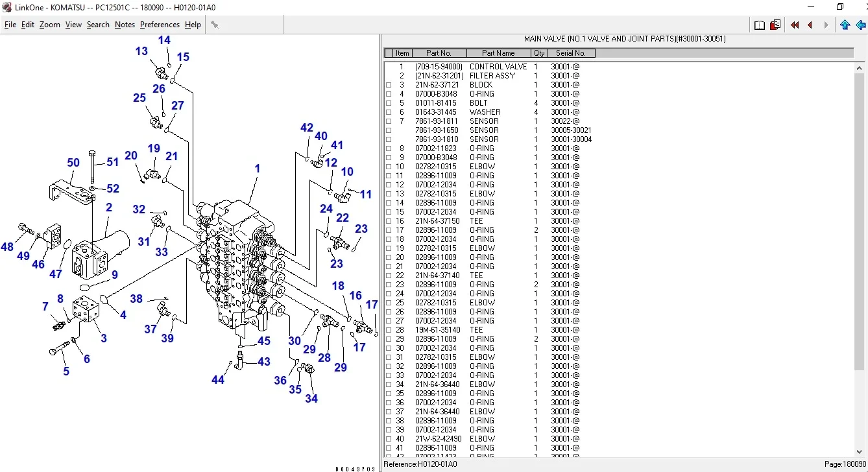Viewport: 868px width, 472px height.
Task: Tick the checkbox for item 28 TEE
Action: (x=389, y=330)
